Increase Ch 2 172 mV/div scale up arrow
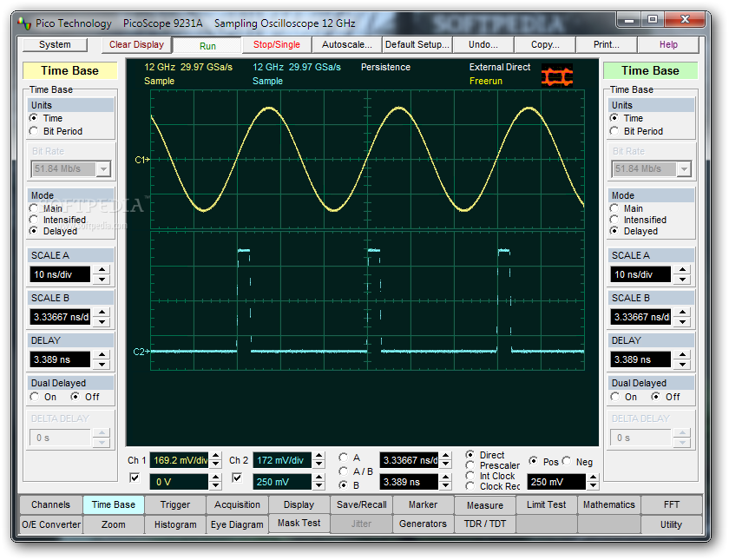This screenshot has height=560, width=729. point(319,456)
